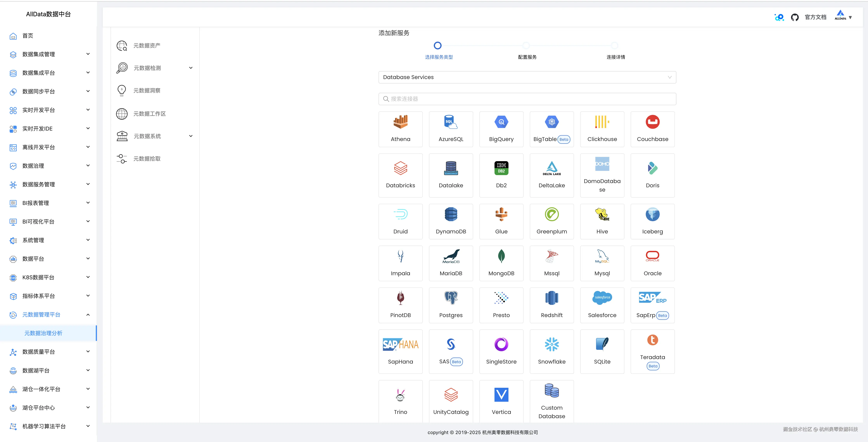
Task: Open the 官方文档 link
Action: [x=815, y=17]
